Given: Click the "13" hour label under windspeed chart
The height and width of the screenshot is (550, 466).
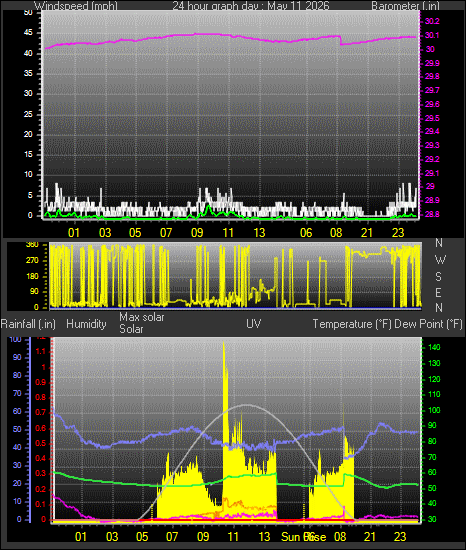Looking at the screenshot, I should point(259,233).
